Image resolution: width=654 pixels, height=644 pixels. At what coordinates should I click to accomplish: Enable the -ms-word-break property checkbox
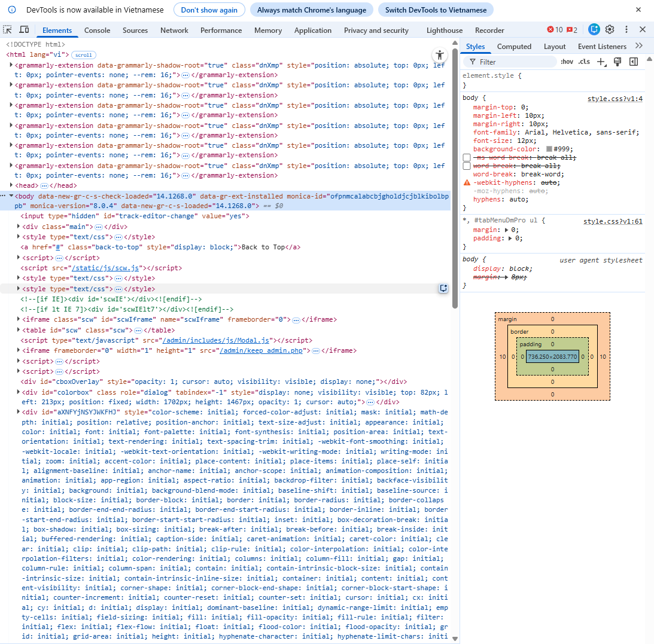point(467,157)
